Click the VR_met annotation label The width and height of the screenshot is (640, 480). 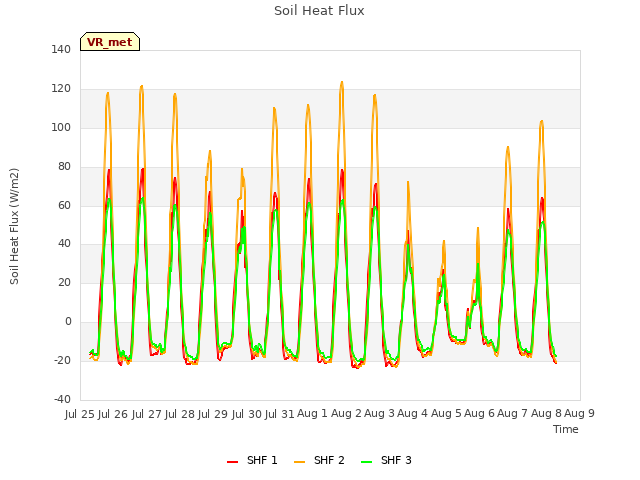click(110, 42)
